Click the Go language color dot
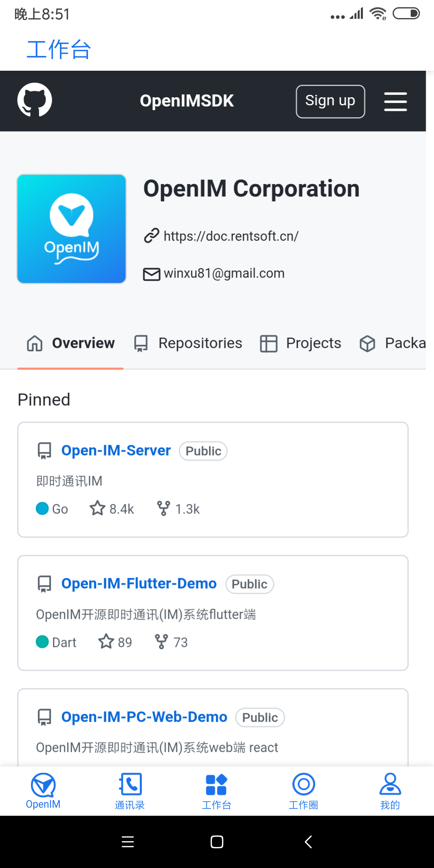Screen dimensions: 434x868 click(42, 508)
